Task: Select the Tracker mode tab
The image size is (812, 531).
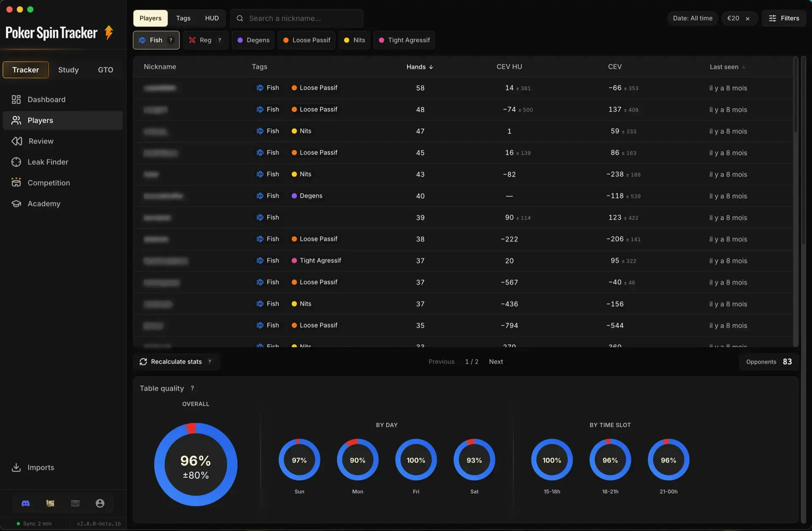Action: pyautogui.click(x=26, y=70)
